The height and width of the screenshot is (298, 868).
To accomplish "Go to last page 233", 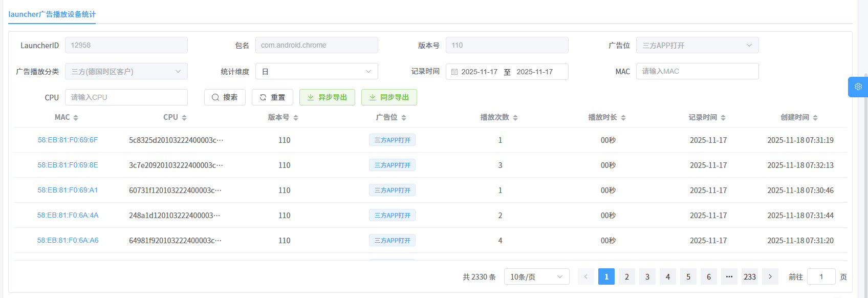I will [x=750, y=276].
